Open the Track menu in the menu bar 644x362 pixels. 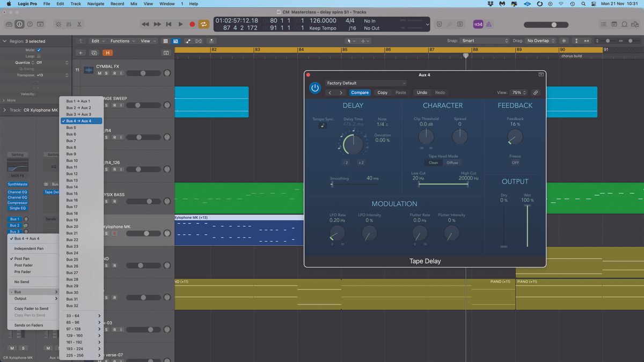tap(75, 4)
